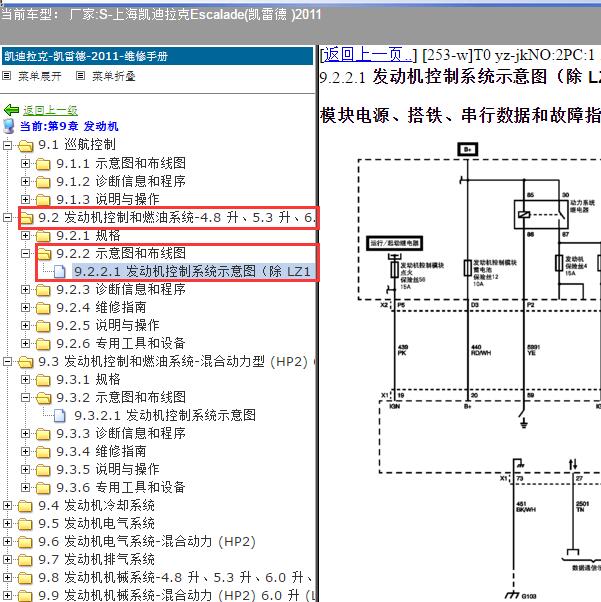Viewport: 601px width, 602px height.
Task: Click the B+ terminal box in schematic
Action: pyautogui.click(x=468, y=149)
